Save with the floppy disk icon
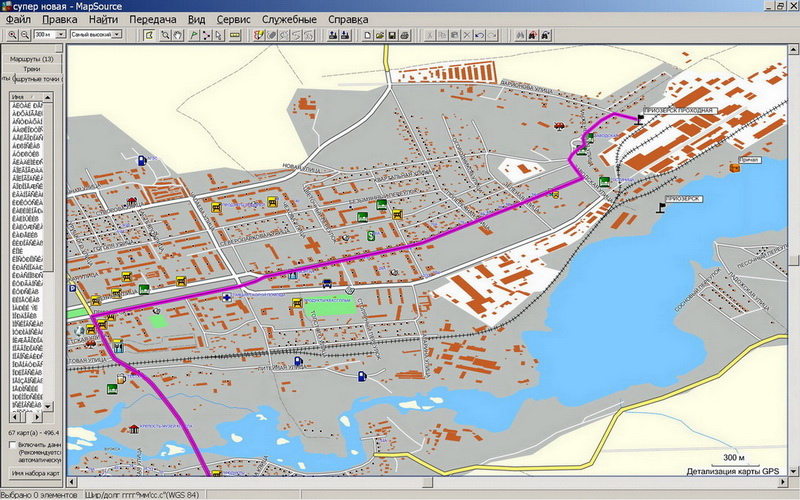800x500 pixels. tap(392, 35)
